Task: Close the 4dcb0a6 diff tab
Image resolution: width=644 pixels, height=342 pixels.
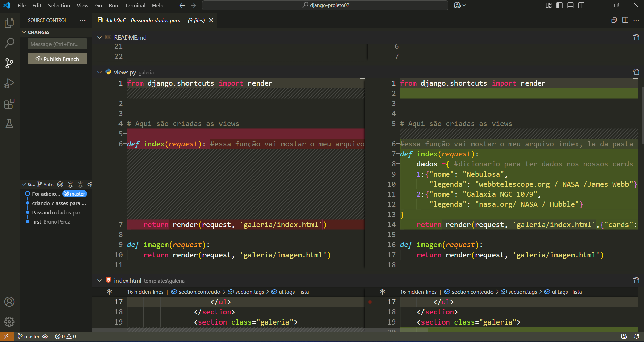Action: tap(211, 20)
